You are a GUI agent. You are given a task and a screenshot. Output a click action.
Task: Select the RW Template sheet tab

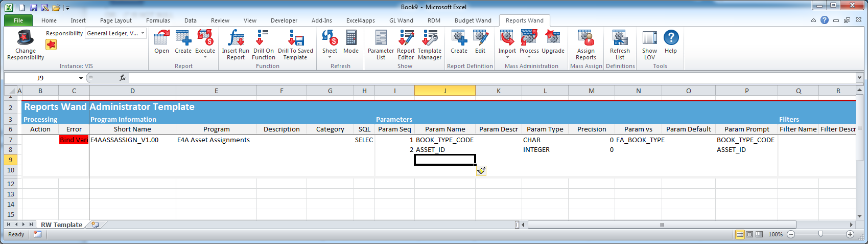point(61,225)
